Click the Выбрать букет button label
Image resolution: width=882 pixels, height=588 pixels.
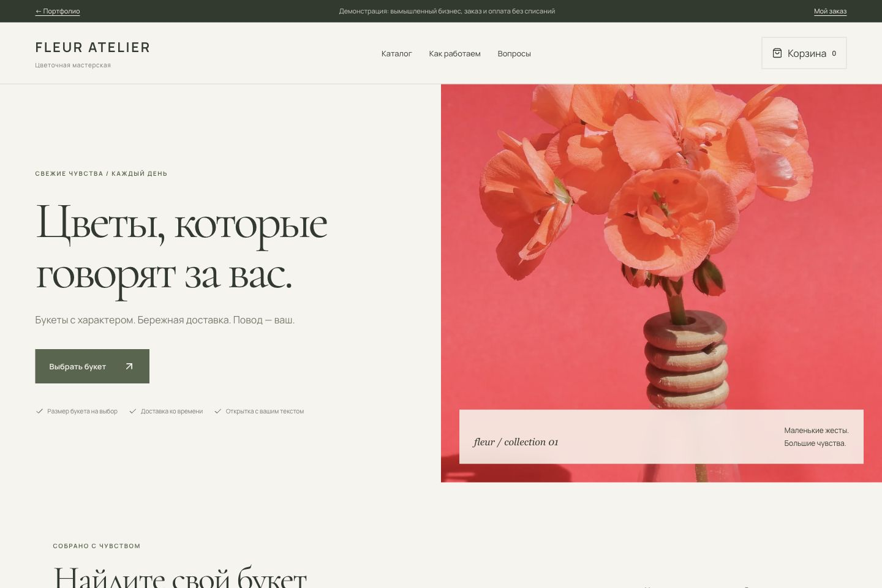(78, 366)
